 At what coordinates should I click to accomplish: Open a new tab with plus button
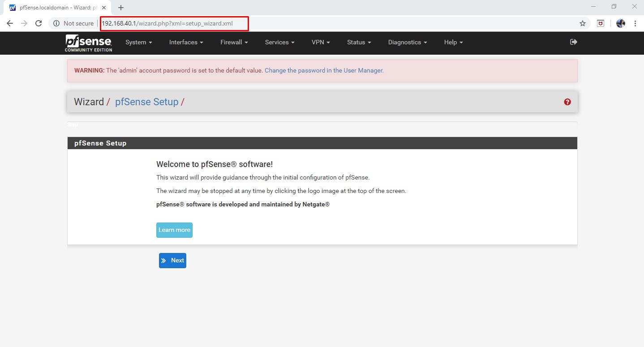[x=121, y=8]
